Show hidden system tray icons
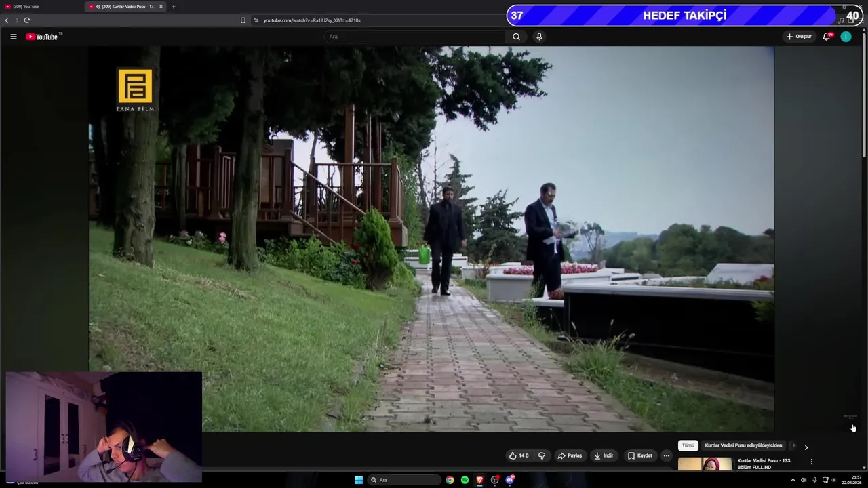 tap(793, 480)
